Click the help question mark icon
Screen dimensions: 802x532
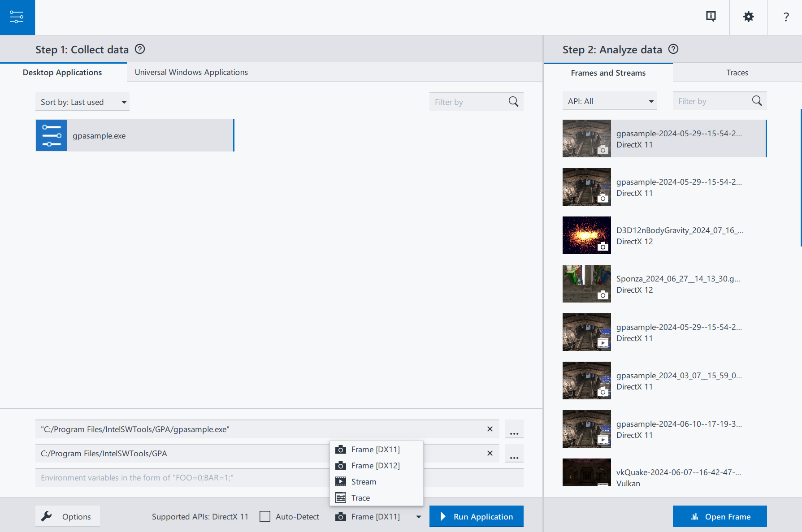[x=786, y=17]
